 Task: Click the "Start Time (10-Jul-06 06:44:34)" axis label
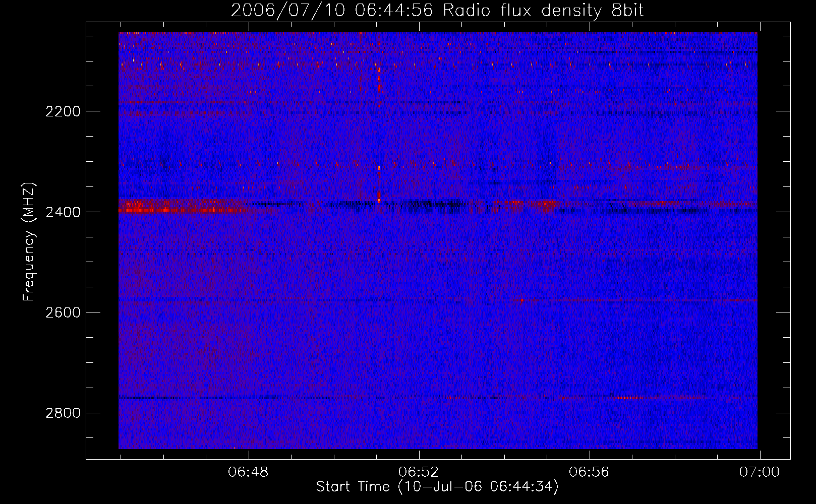pos(437,487)
